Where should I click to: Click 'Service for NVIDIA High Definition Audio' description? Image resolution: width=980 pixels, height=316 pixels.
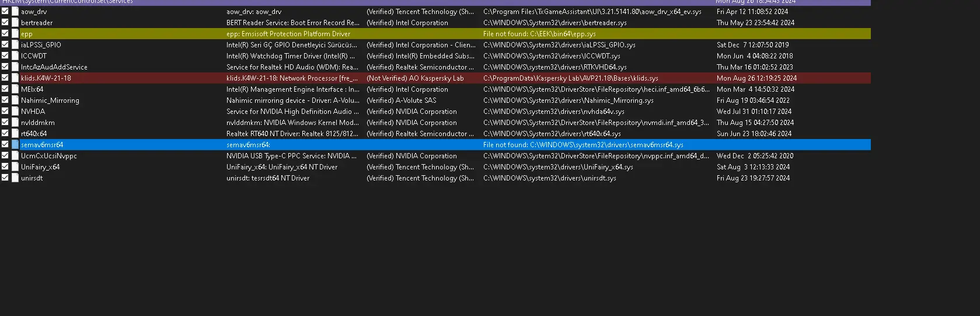coord(292,112)
